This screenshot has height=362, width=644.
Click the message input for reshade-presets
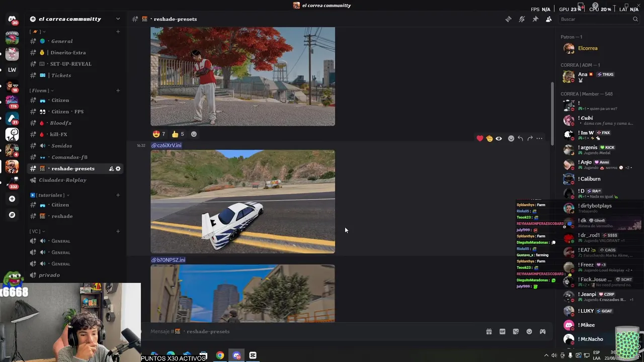(312, 331)
